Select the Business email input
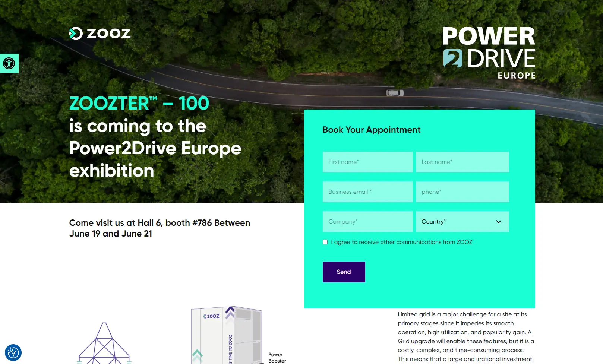This screenshot has width=603, height=364. 367,192
